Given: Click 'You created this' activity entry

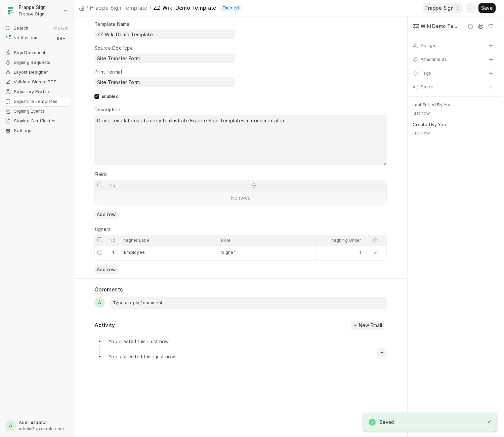Looking at the screenshot, I should (x=138, y=342).
